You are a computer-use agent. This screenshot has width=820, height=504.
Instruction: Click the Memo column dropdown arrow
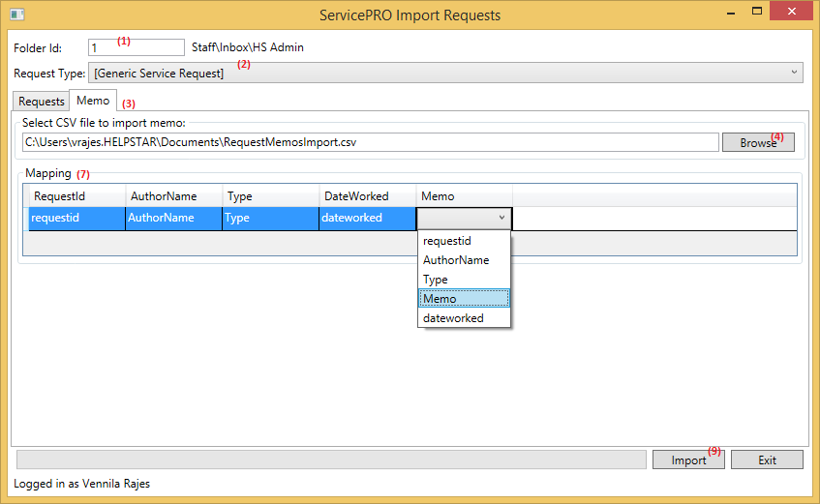(x=501, y=219)
